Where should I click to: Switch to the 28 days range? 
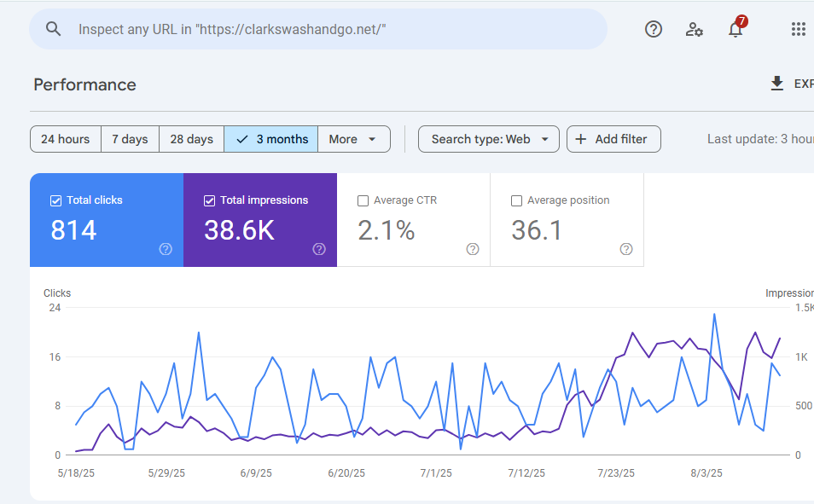click(191, 139)
